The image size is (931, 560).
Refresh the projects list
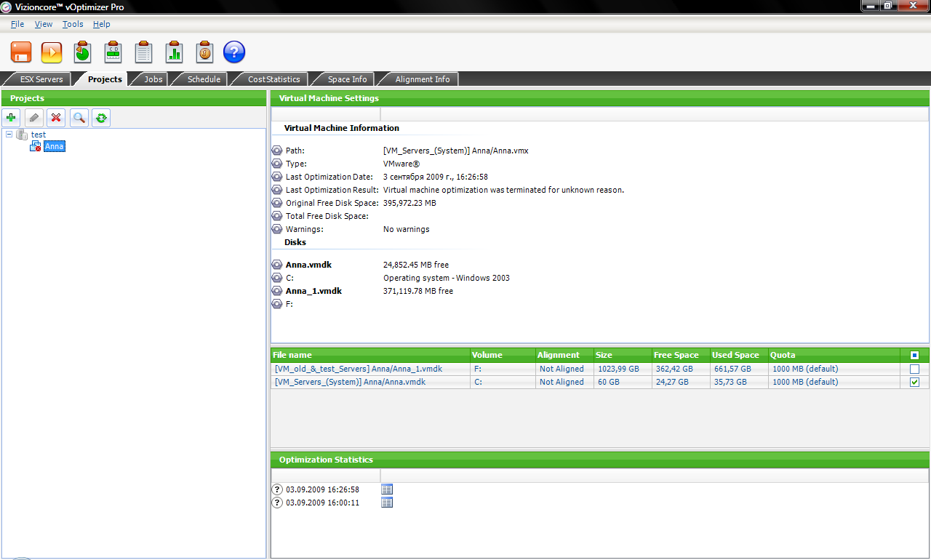click(x=101, y=118)
